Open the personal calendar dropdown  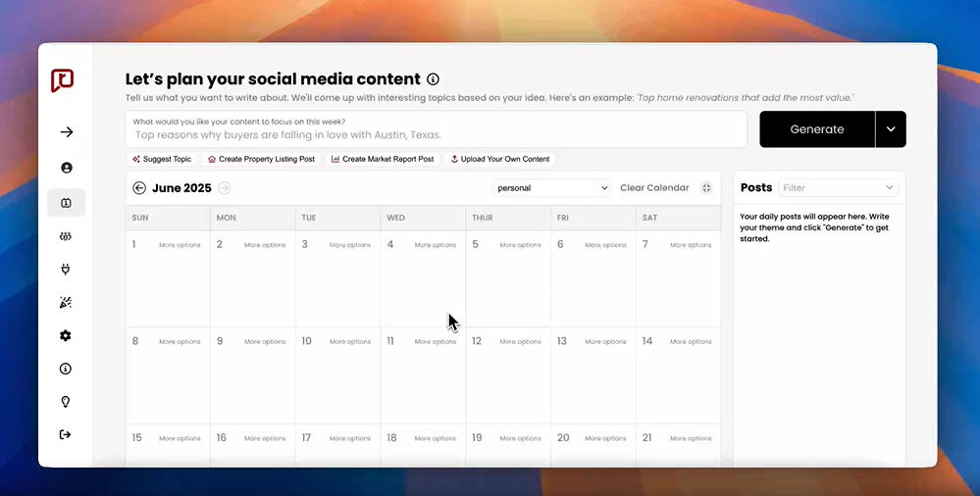(551, 188)
